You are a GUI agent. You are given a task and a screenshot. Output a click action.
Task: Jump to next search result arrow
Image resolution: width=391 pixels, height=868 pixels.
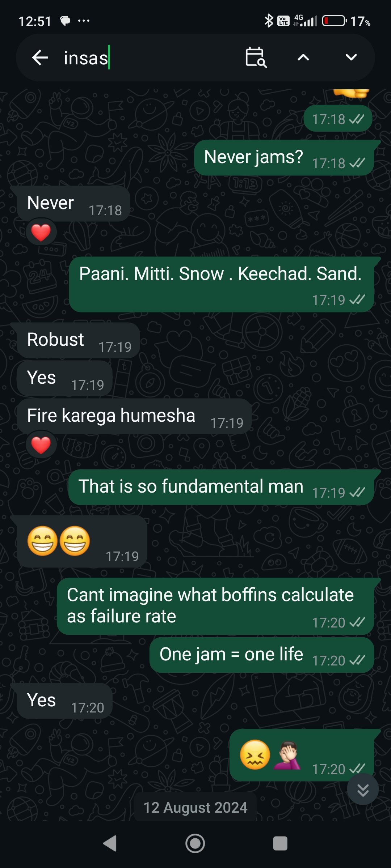(x=351, y=58)
